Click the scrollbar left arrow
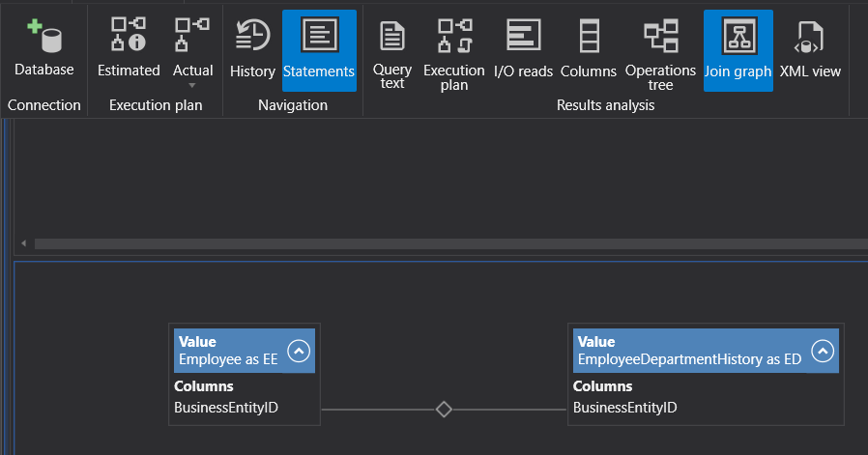Viewport: 868px width, 455px height. click(24, 243)
